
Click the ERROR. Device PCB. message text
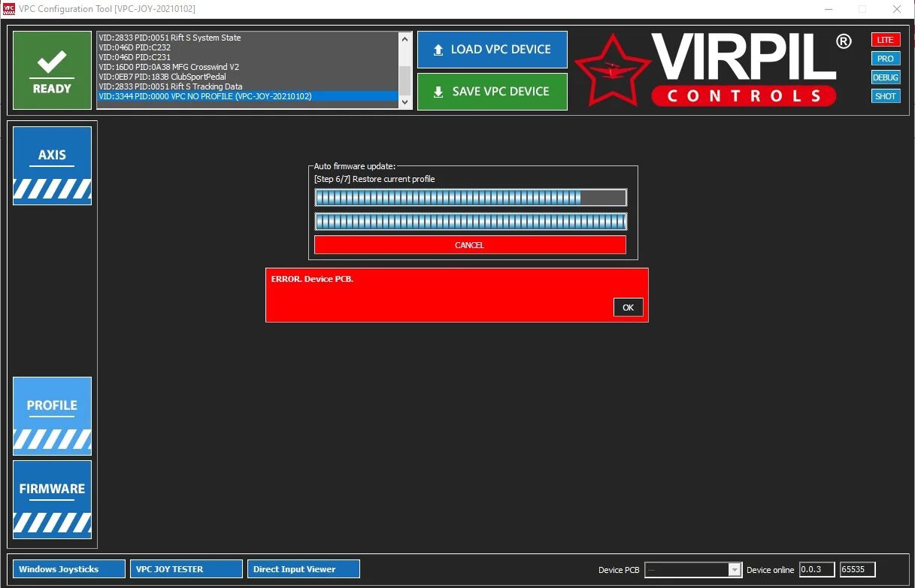click(x=312, y=279)
